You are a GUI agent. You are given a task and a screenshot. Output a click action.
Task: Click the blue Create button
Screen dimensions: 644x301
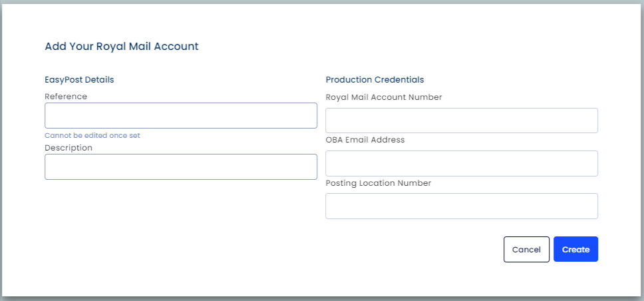point(576,249)
